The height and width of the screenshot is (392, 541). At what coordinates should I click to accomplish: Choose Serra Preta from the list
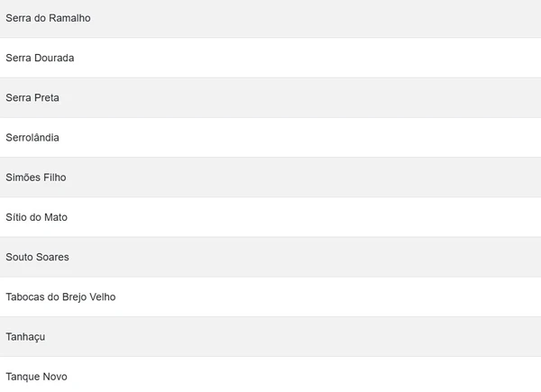pos(32,97)
